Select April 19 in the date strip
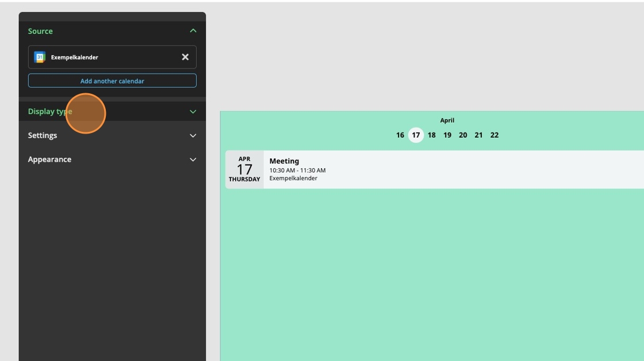Viewport: 644px width, 361px height. (447, 135)
